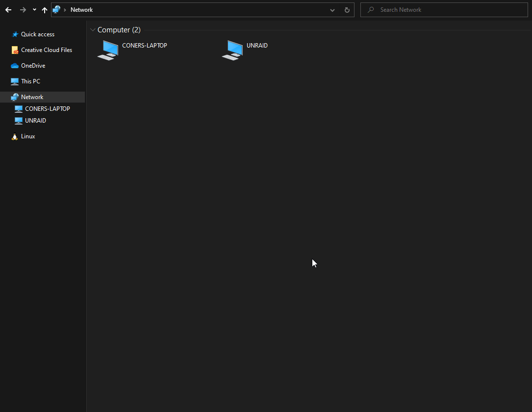Click the Search Network input field
The image size is (532, 412).
click(444, 10)
